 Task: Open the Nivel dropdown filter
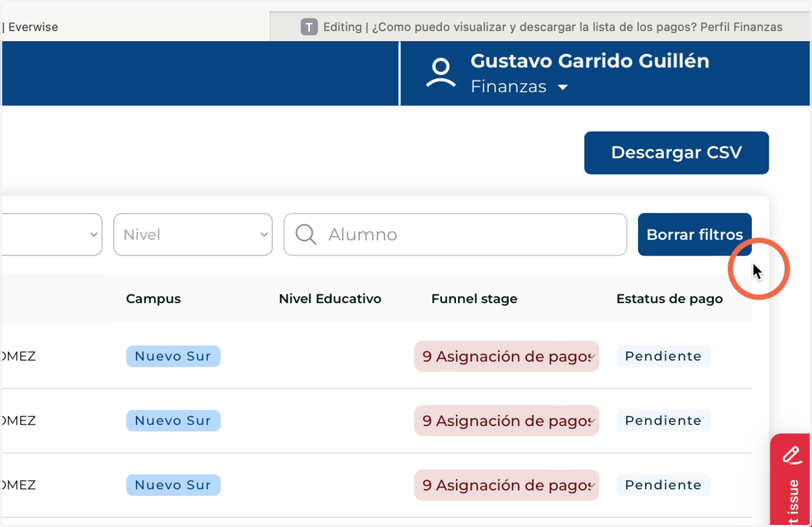click(x=193, y=235)
